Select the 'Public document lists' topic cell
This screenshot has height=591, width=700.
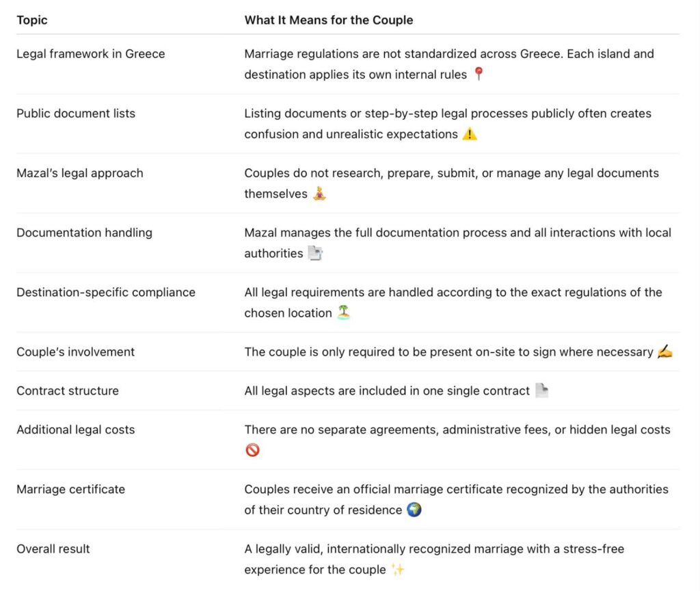pyautogui.click(x=76, y=113)
